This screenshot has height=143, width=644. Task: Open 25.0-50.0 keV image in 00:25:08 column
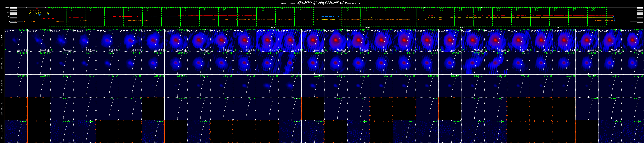coord(62,108)
